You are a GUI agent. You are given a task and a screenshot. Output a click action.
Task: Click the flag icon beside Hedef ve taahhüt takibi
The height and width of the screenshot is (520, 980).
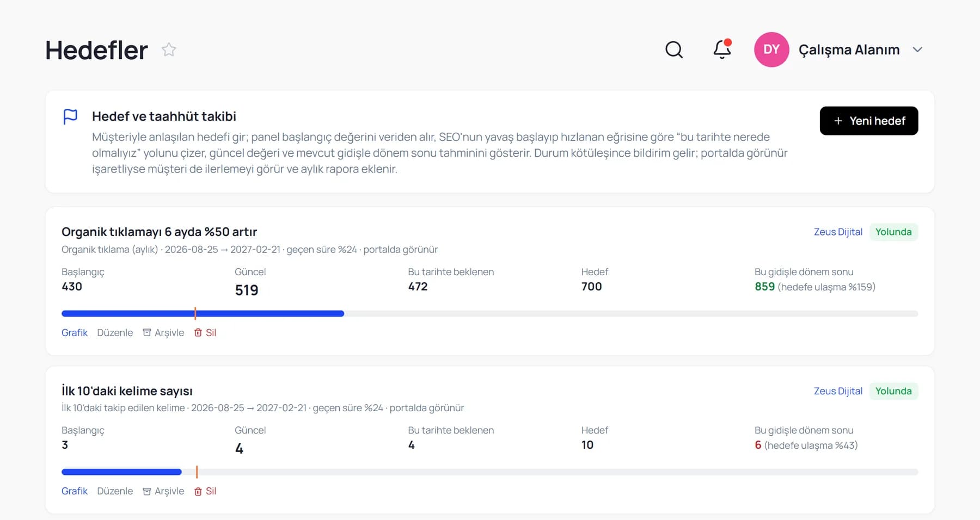tap(70, 116)
